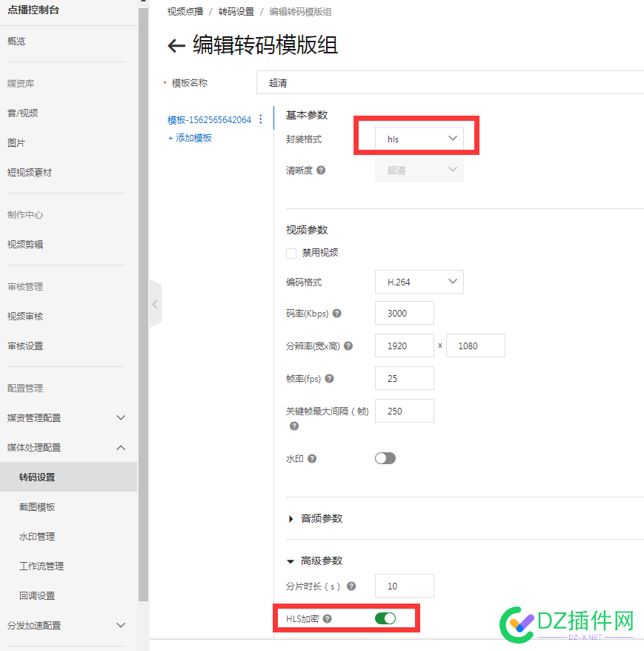Image resolution: width=644 pixels, height=651 pixels.
Task: Turn on the 水印 switch
Action: [x=385, y=458]
